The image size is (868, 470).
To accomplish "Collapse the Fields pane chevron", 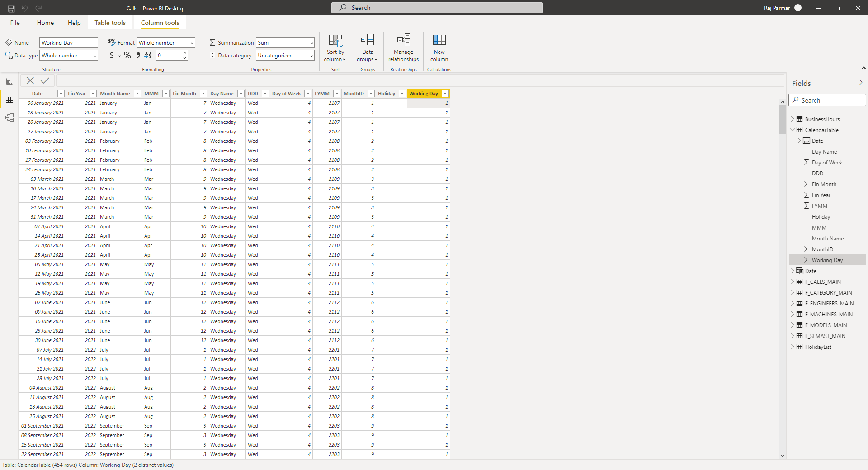I will point(861,83).
